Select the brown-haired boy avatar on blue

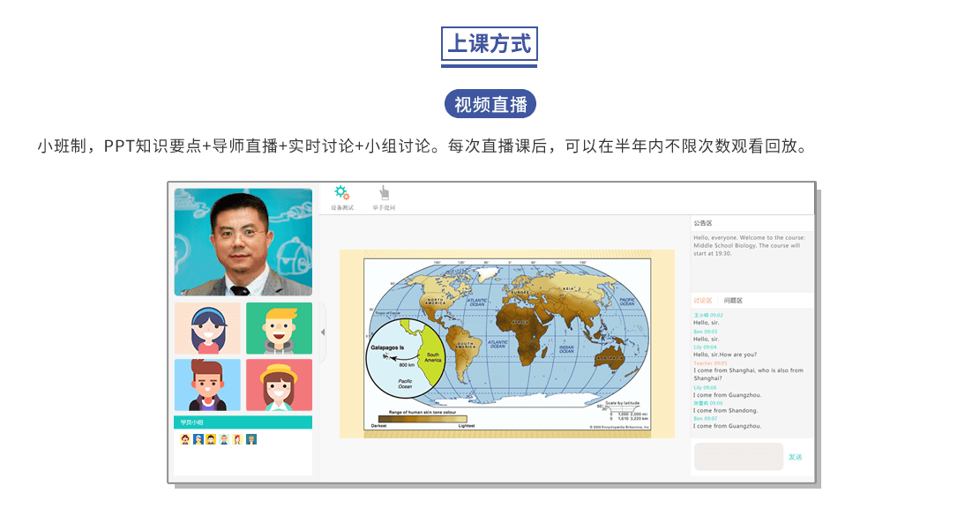click(207, 385)
